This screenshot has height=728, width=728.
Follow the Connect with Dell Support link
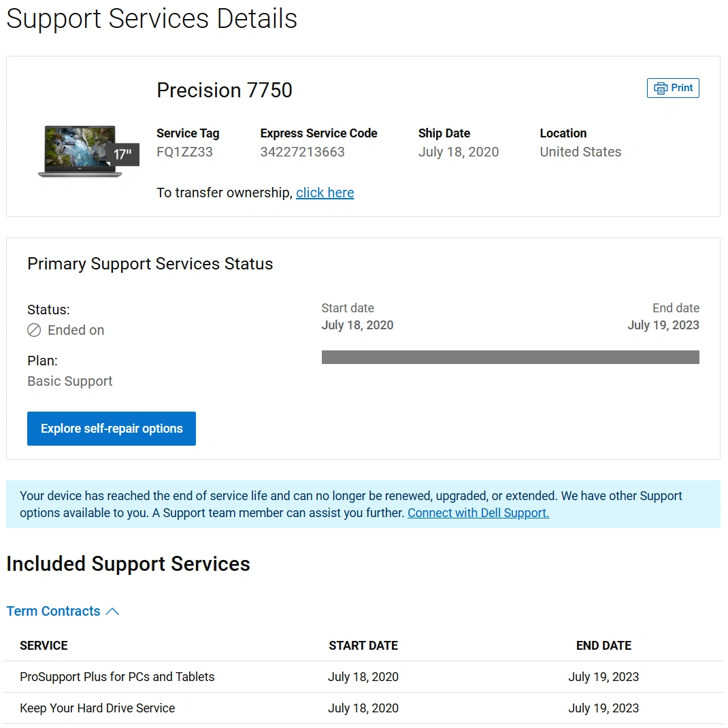[478, 513]
